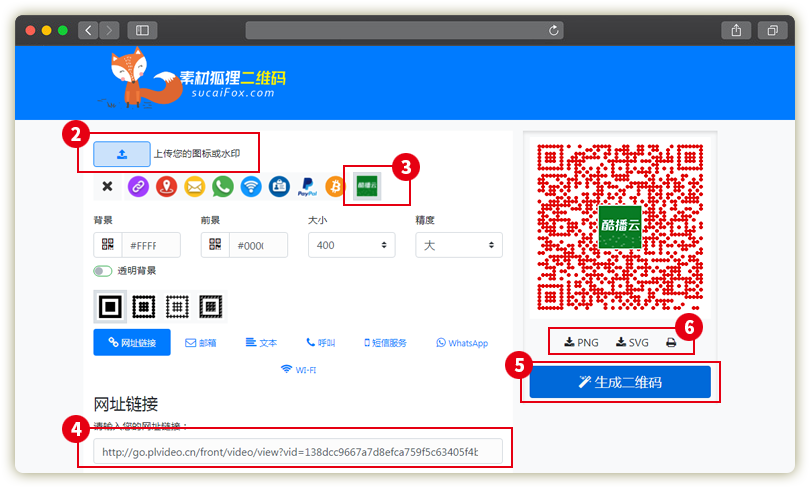Click the 生成二维码 generate button

point(620,382)
